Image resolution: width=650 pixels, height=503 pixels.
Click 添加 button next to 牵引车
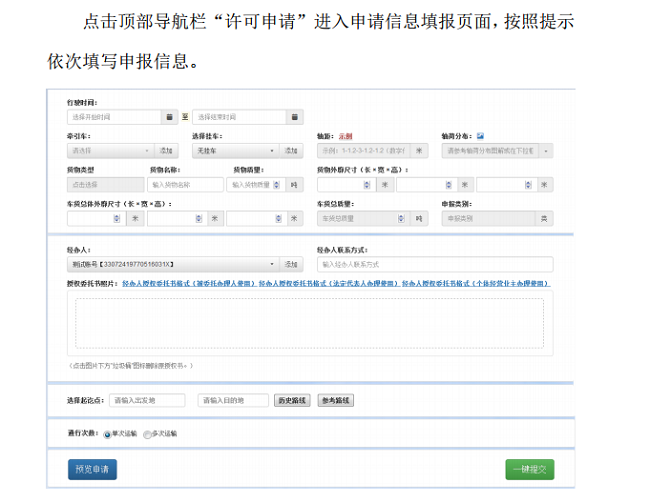point(166,151)
